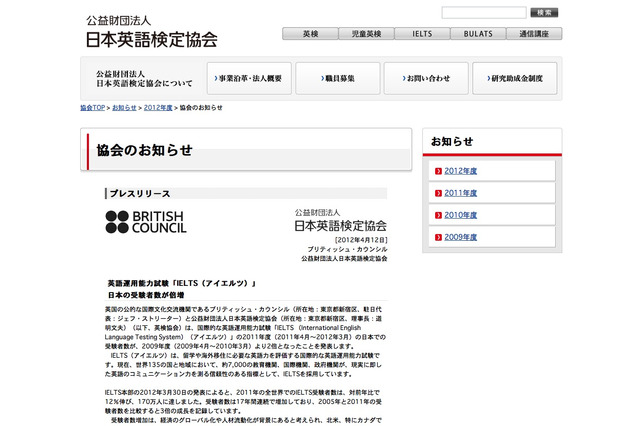Follow the 協会TOP breadcrumb link
Screen dimensions: 640x426
click(x=93, y=108)
